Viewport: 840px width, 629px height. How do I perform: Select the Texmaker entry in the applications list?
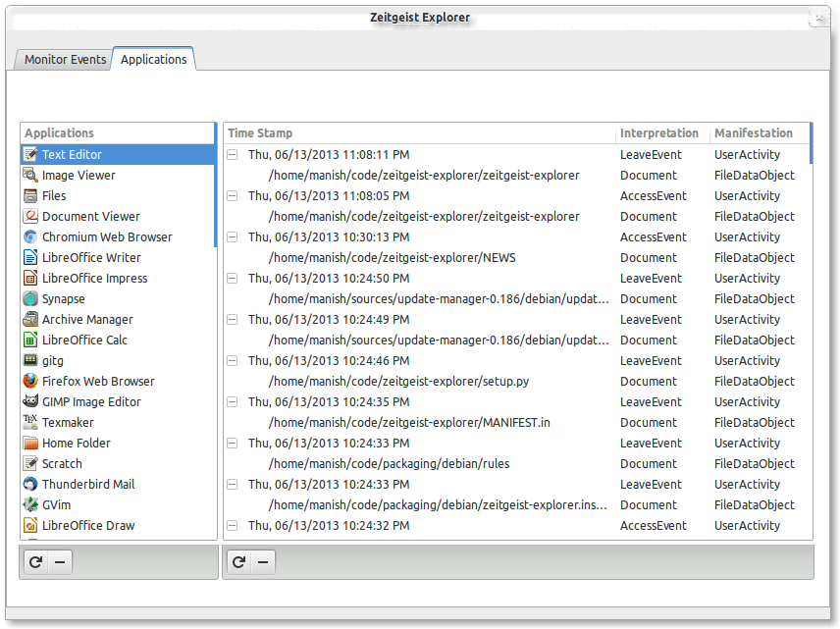[68, 422]
